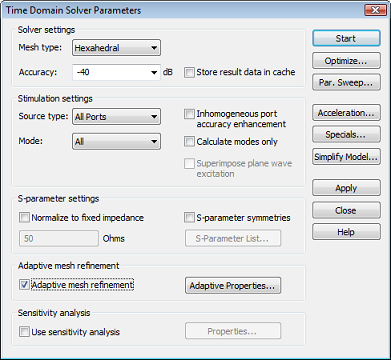
Task: Uncheck Adaptive mesh refinement checkbox
Action: pyautogui.click(x=24, y=285)
